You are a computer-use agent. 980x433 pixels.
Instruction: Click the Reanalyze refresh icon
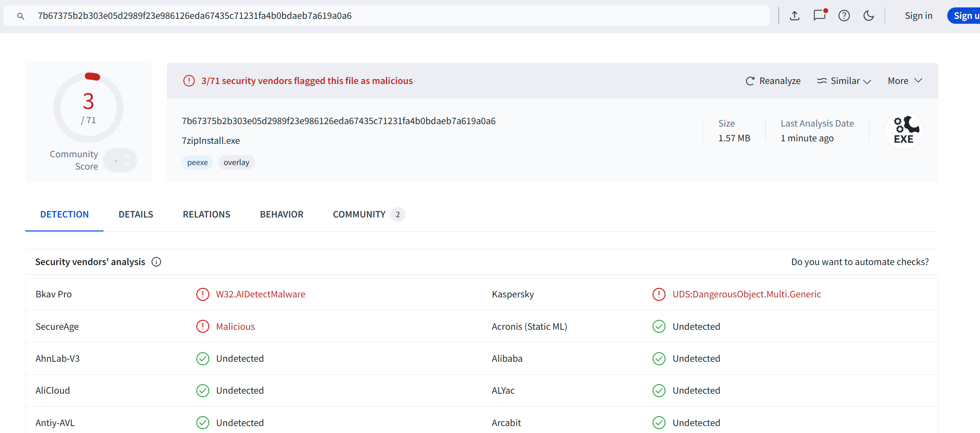pyautogui.click(x=750, y=81)
